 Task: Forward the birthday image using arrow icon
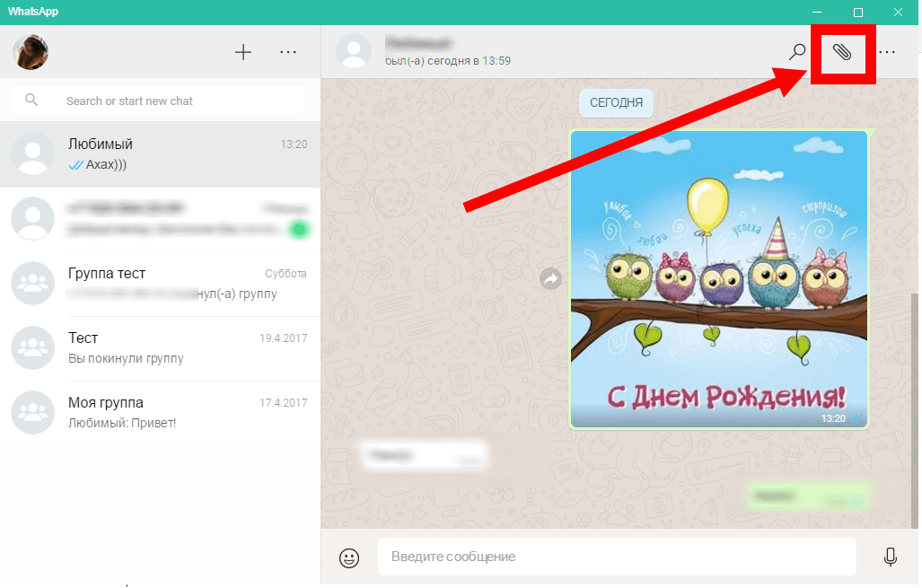click(551, 278)
